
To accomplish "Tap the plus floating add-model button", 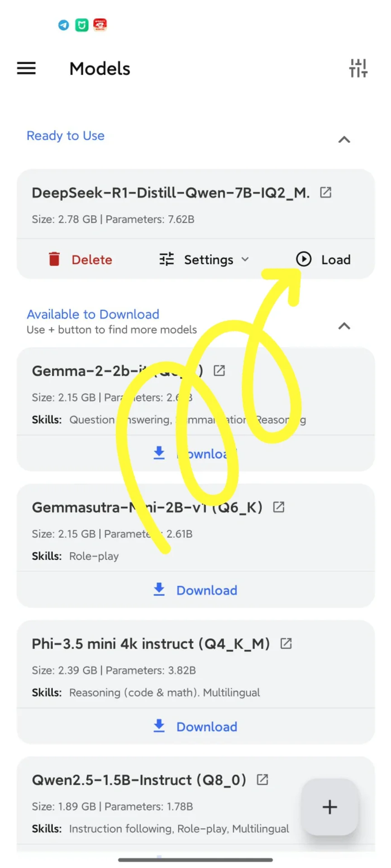I will click(x=330, y=807).
